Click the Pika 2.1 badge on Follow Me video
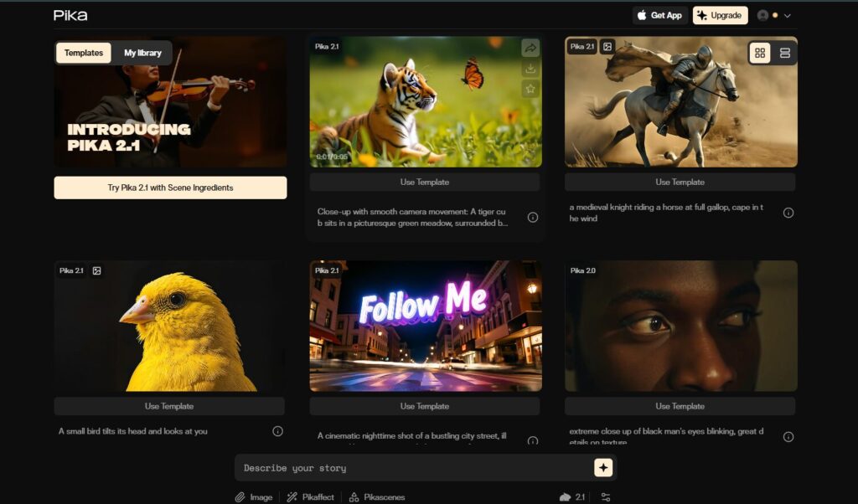Viewport: 858px width, 504px height. tap(327, 270)
